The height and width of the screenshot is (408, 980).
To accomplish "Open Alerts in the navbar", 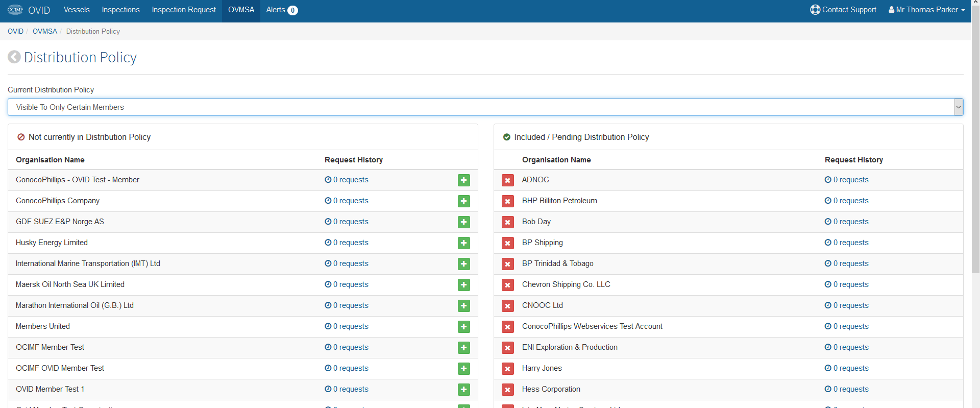I will point(282,10).
